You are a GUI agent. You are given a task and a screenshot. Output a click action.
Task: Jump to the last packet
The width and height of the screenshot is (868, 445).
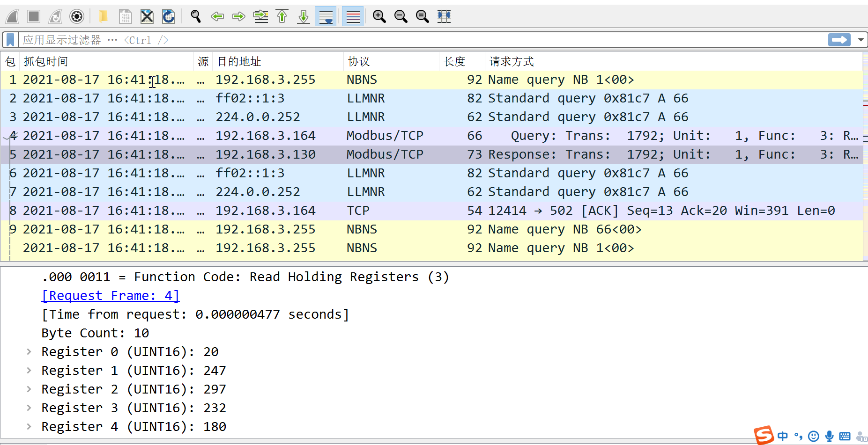[304, 16]
